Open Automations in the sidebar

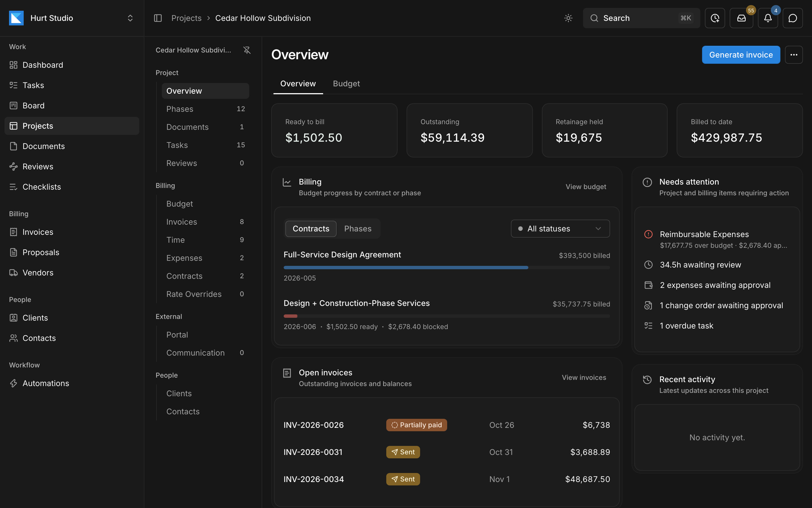72,383
